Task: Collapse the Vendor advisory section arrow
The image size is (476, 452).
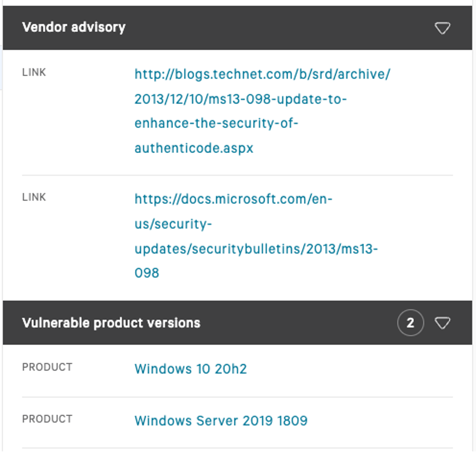Action: tap(442, 28)
